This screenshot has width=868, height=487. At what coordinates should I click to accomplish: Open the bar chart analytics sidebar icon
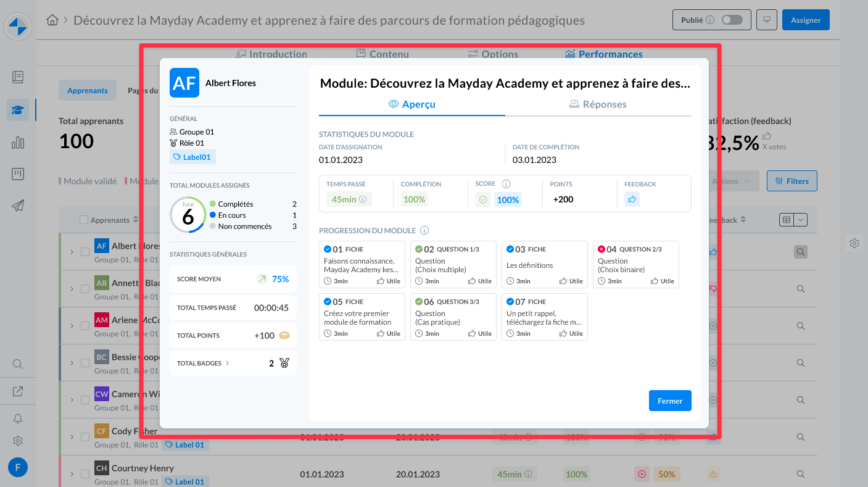click(x=18, y=143)
